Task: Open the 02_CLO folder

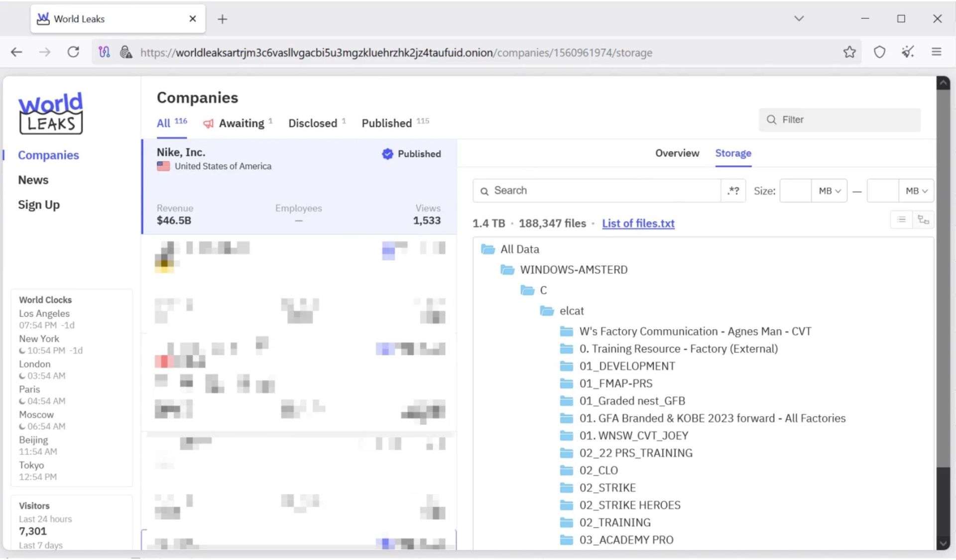Action: tap(589, 471)
